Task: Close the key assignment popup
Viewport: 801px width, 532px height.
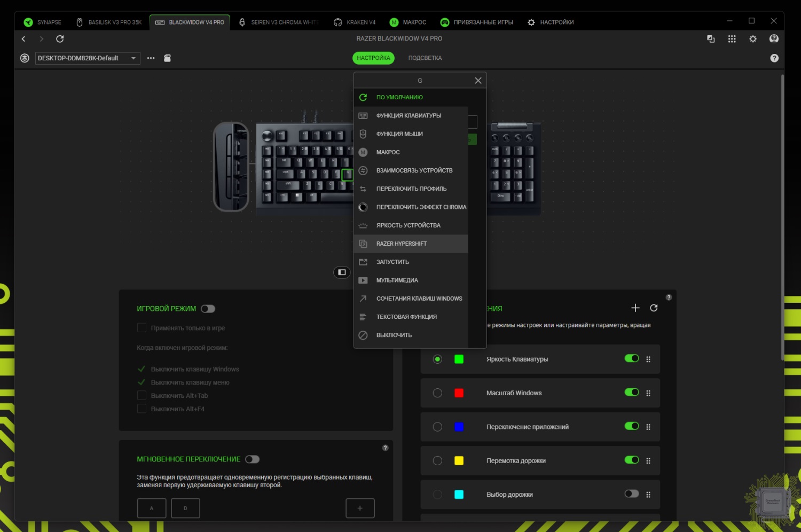Action: tap(478, 81)
